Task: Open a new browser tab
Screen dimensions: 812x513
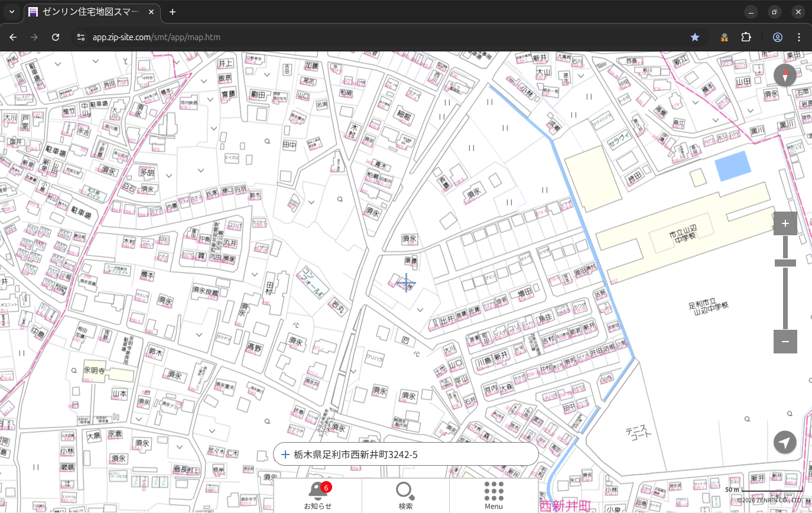Action: (x=173, y=12)
